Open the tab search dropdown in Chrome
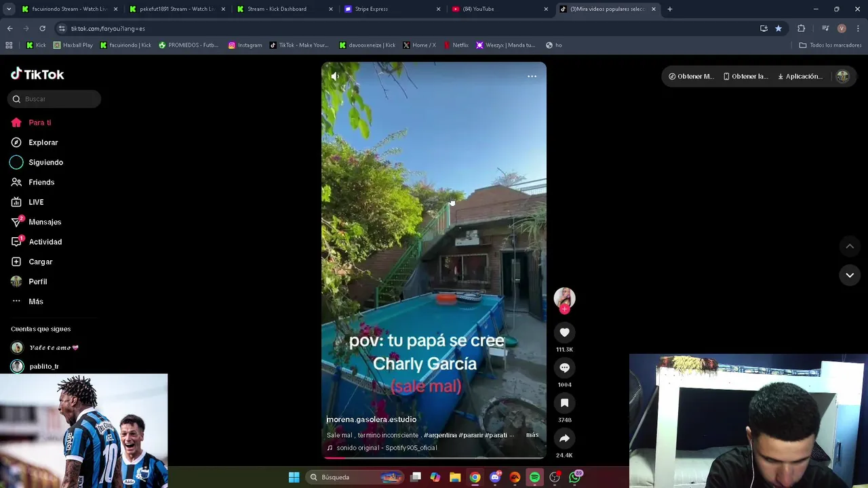Viewport: 868px width, 488px height. (x=8, y=9)
